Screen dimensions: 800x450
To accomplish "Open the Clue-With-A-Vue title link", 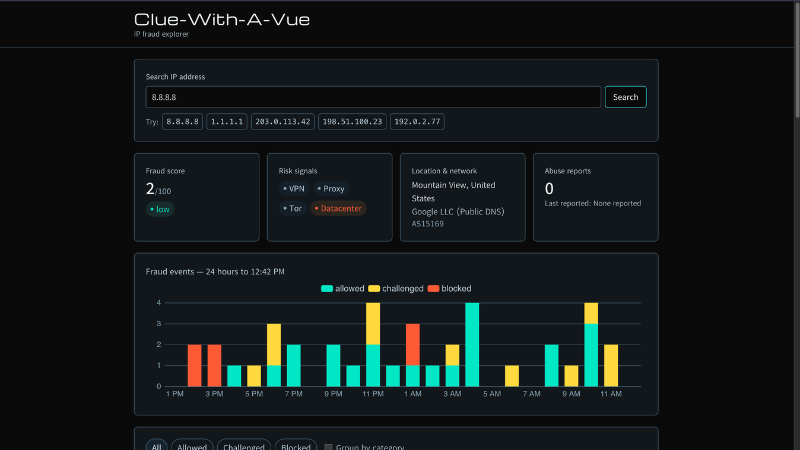I will tap(222, 19).
